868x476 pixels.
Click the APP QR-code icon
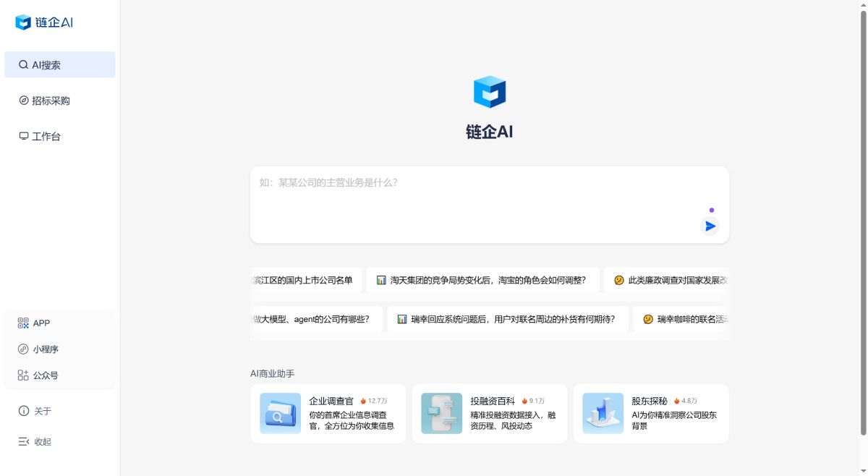(22, 323)
